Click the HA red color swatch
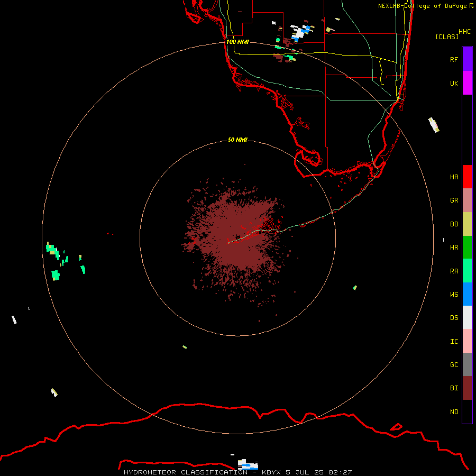The width and height of the screenshot is (476, 476). (x=467, y=177)
